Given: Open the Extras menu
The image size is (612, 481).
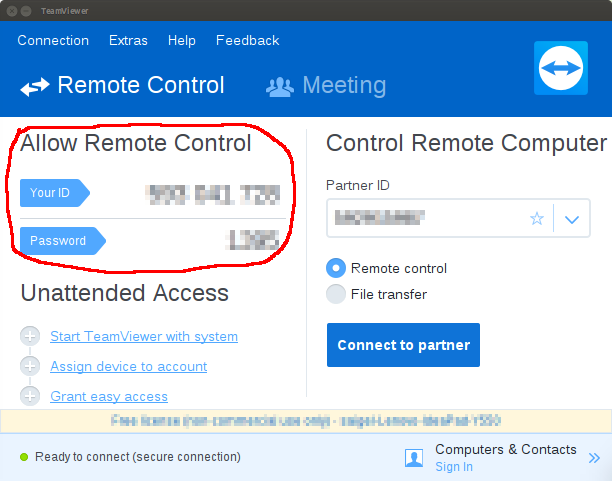Looking at the screenshot, I should 128,41.
